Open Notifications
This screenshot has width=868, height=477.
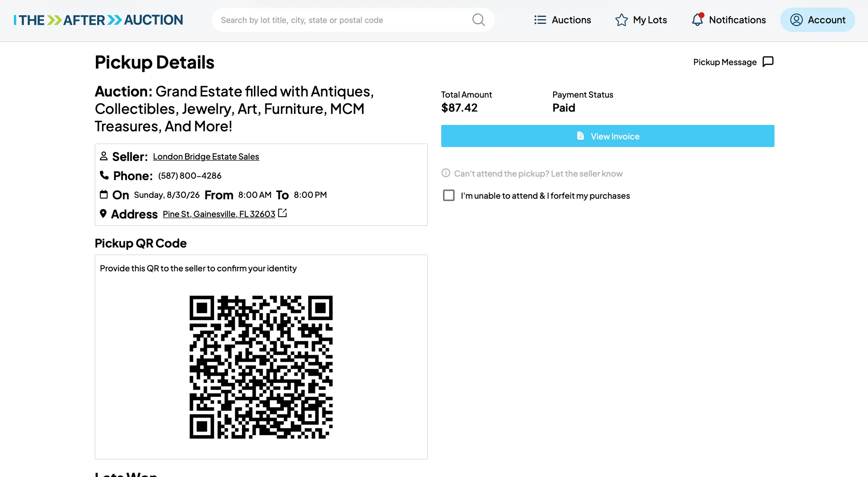pyautogui.click(x=728, y=20)
